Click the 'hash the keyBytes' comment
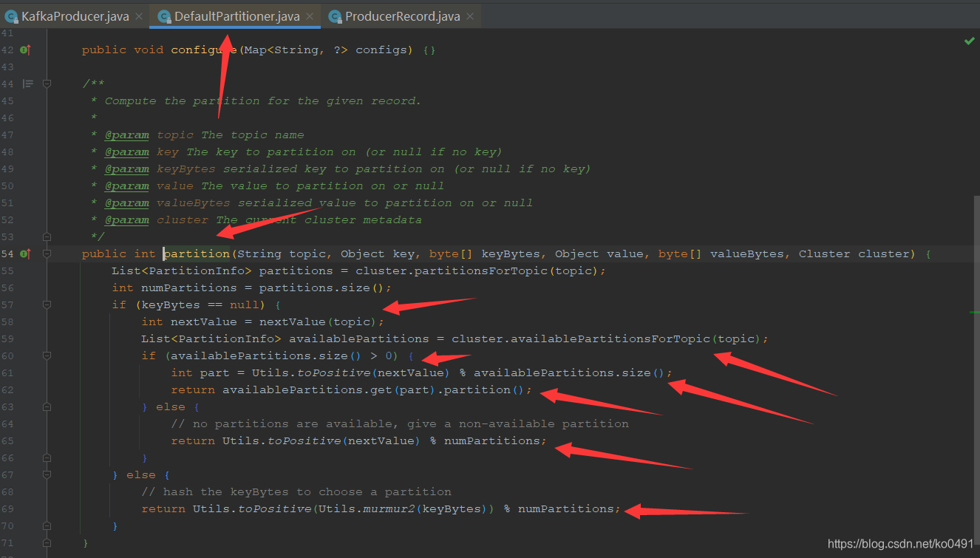 click(x=296, y=492)
